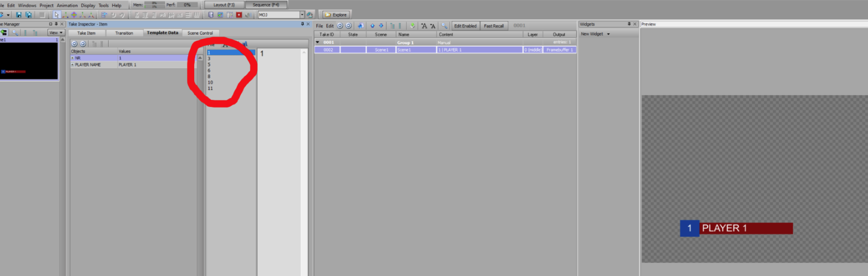Open the Tools menu
The width and height of the screenshot is (868, 276).
104,5
